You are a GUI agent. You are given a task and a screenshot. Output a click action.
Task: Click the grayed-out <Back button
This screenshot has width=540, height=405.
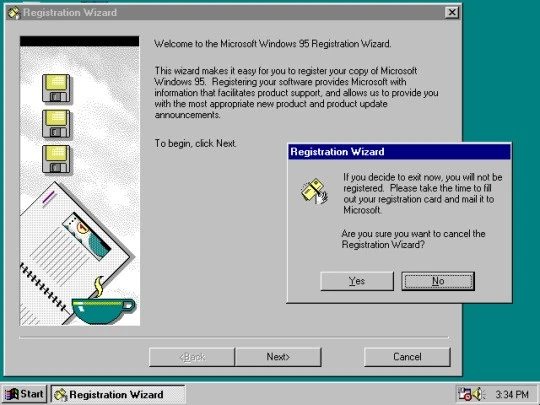[192, 357]
